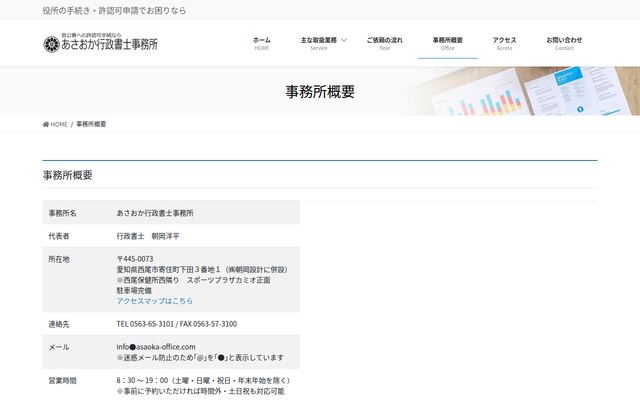Click the TEL 0563-65-3101 phone number

[x=145, y=324]
